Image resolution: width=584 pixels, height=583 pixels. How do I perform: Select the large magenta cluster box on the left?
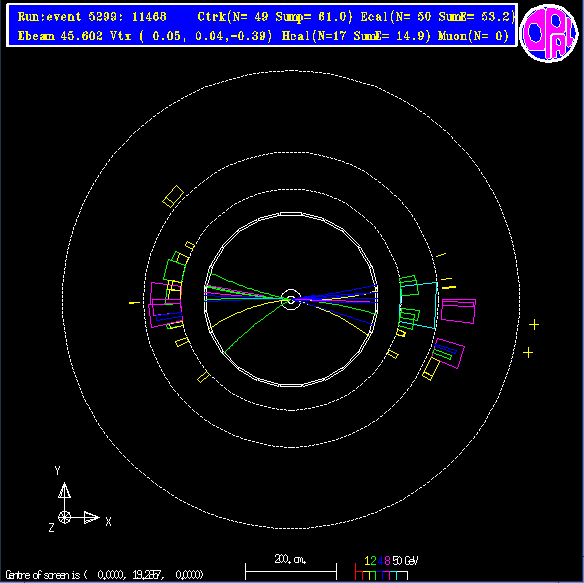pos(166,304)
